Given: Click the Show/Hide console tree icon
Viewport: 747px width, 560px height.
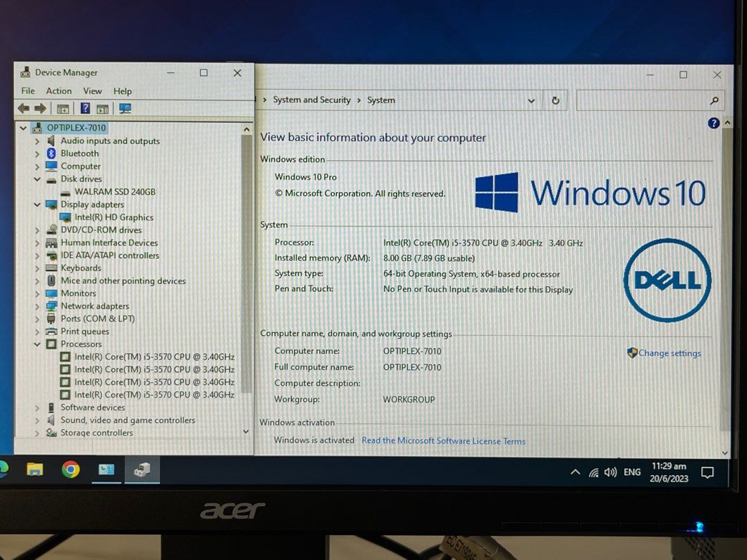Looking at the screenshot, I should coord(63,108).
